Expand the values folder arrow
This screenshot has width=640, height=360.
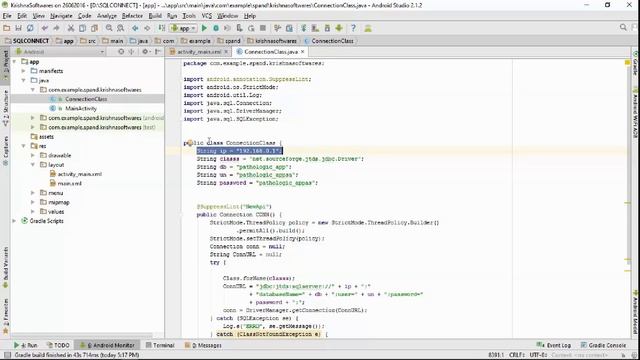click(33, 212)
